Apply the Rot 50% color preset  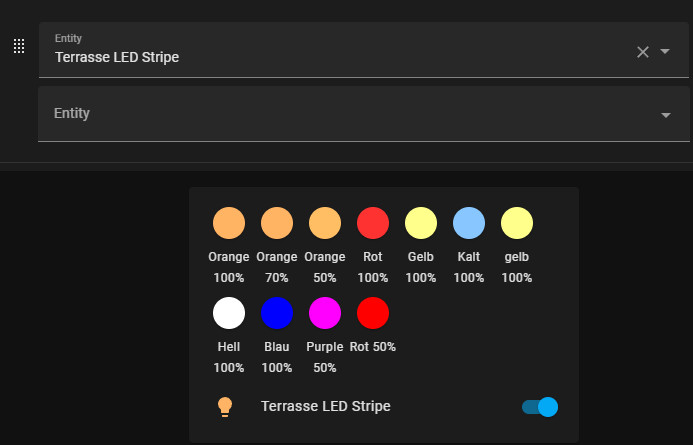[373, 313]
